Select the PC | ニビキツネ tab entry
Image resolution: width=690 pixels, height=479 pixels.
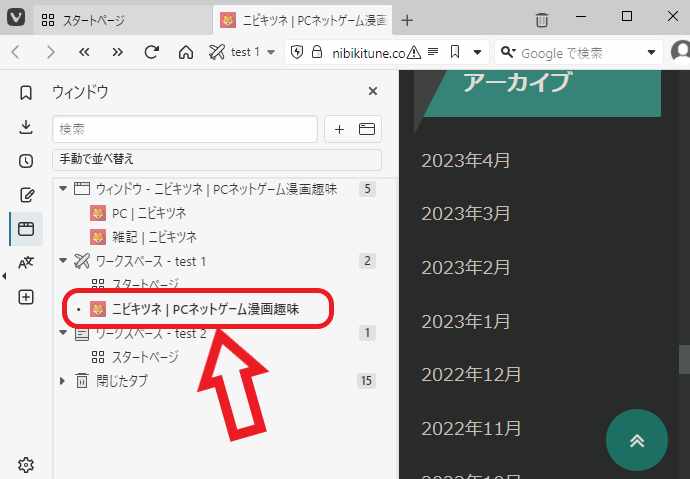tap(149, 213)
